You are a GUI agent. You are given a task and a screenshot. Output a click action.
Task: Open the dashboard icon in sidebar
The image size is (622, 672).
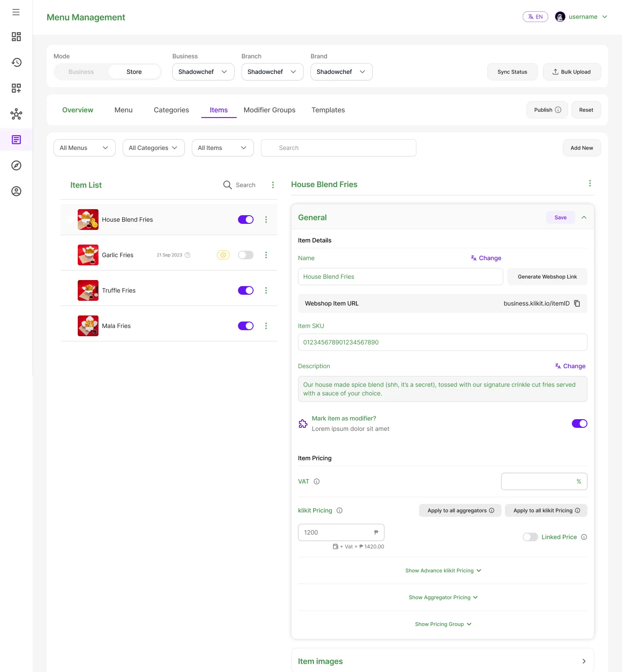[x=16, y=37]
